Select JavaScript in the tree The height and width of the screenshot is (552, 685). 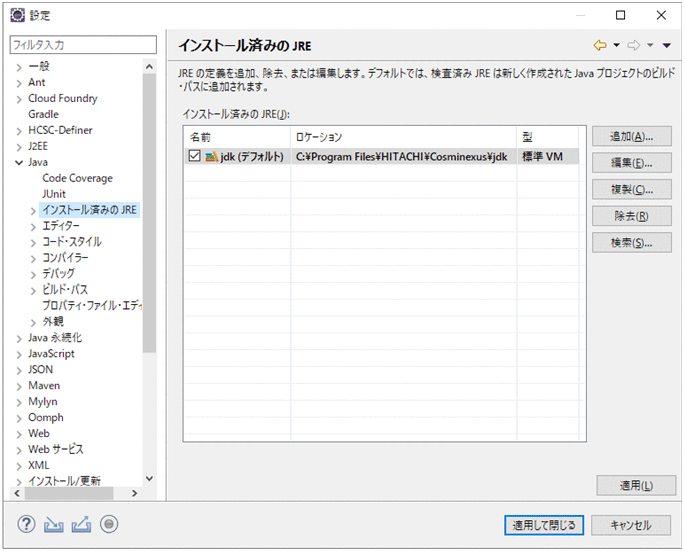click(x=51, y=354)
